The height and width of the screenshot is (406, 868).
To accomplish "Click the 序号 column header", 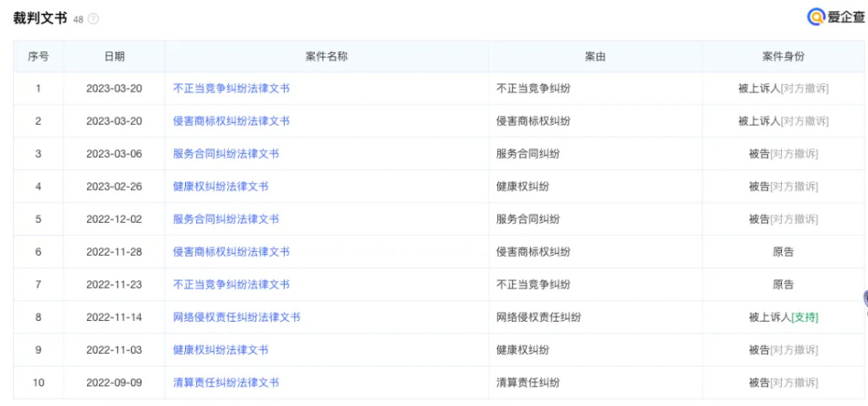I will (38, 56).
